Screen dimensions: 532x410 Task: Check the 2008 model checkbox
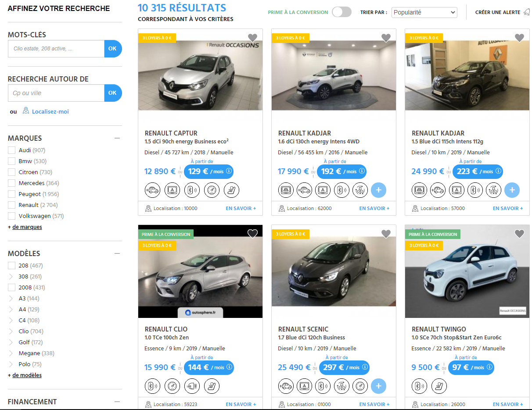[x=12, y=288]
